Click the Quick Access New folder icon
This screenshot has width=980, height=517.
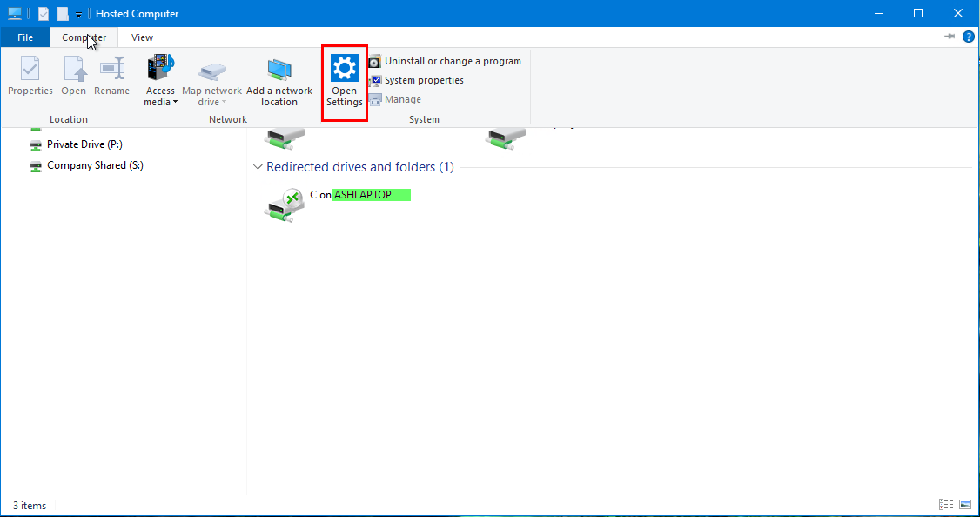coord(63,14)
